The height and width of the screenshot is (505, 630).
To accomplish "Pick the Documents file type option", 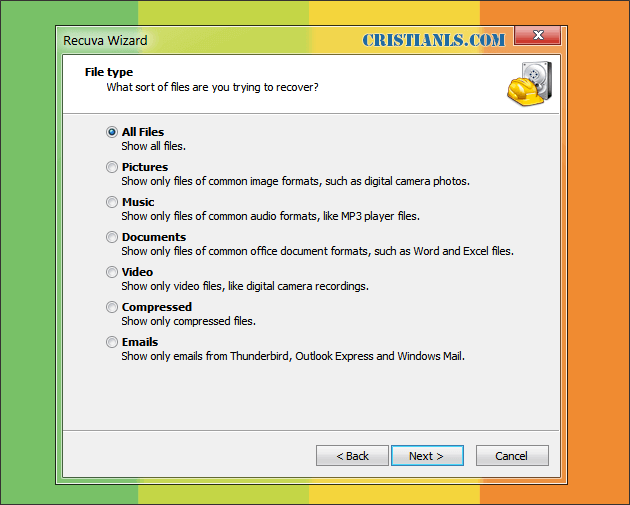I will click(x=112, y=237).
